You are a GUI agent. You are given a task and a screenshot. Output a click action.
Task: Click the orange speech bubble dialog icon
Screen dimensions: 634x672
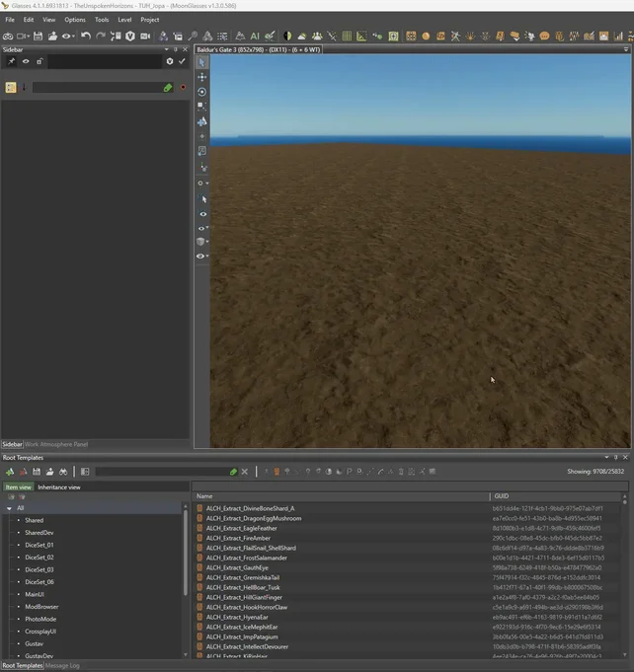pyautogui.click(x=544, y=37)
